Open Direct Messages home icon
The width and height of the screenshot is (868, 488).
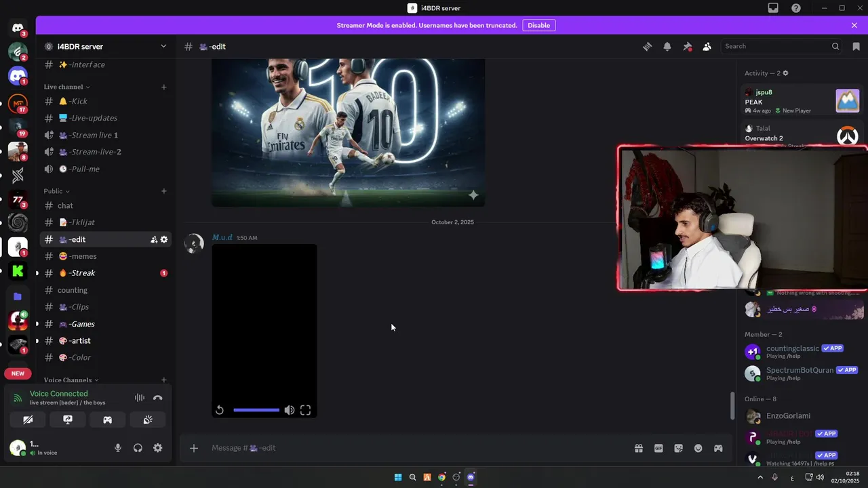pyautogui.click(x=18, y=28)
